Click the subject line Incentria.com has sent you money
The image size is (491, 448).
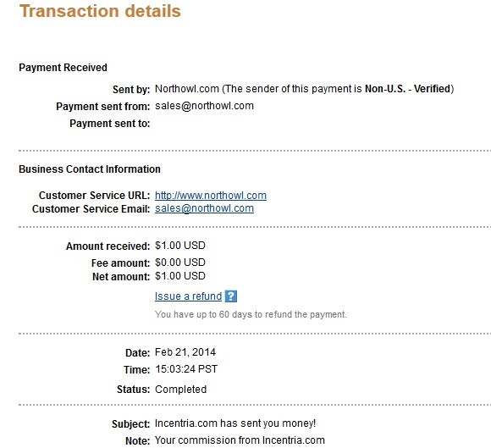point(235,423)
